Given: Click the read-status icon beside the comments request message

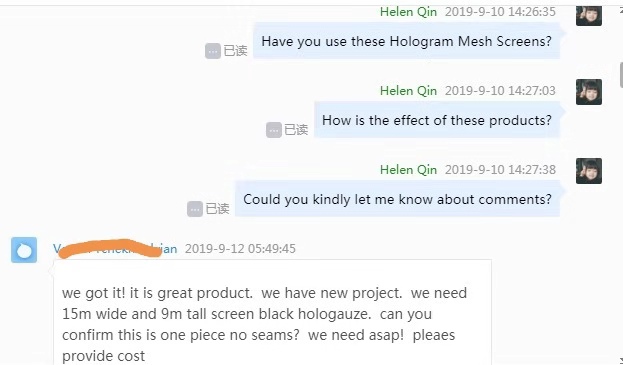Looking at the screenshot, I should coord(195,209).
